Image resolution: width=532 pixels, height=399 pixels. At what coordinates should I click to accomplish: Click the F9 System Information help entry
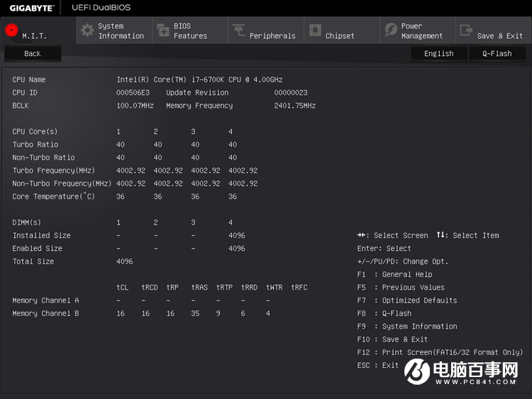pos(407,327)
